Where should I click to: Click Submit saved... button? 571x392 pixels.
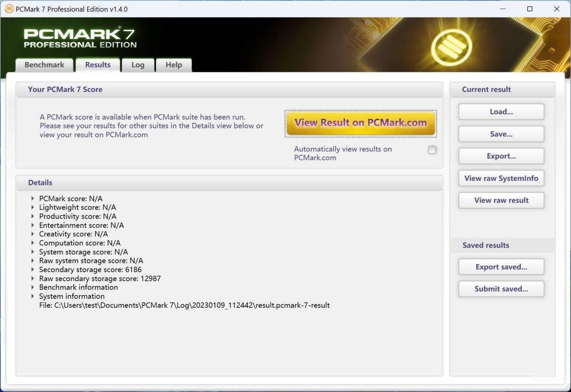(x=502, y=289)
